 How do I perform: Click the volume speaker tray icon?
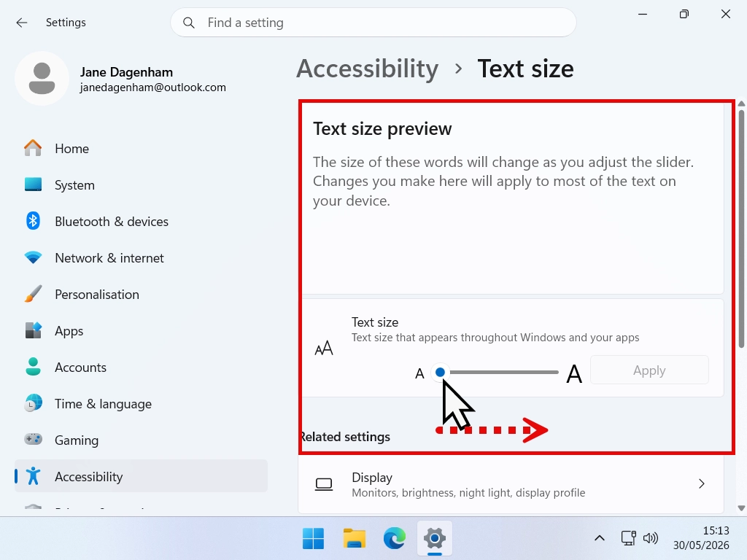point(650,538)
